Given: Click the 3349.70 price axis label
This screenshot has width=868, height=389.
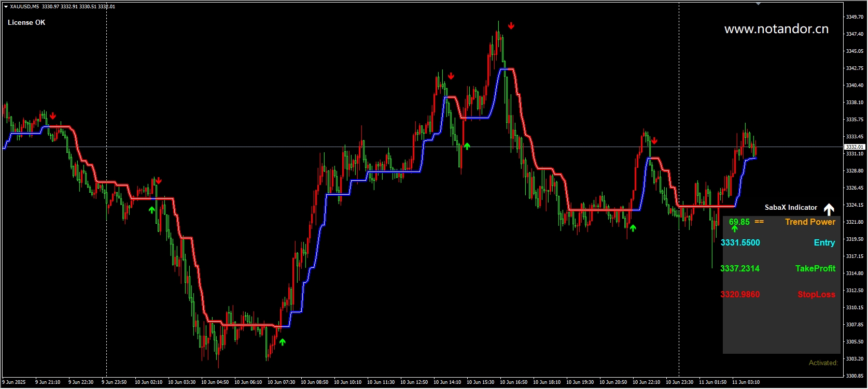Looking at the screenshot, I should click(x=855, y=17).
